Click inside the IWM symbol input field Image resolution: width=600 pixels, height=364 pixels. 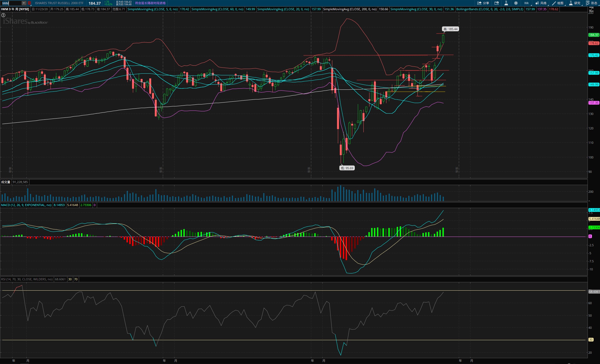coord(11,3)
